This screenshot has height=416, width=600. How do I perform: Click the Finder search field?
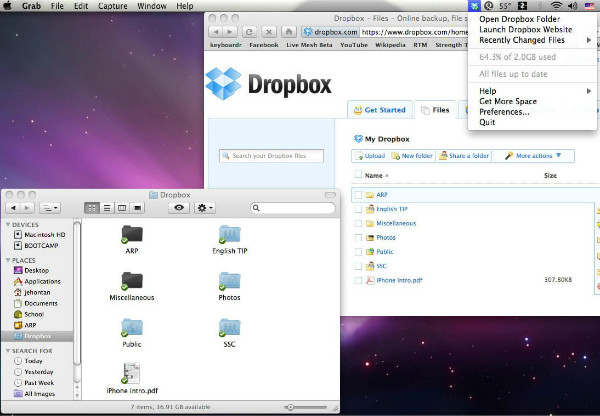point(293,208)
